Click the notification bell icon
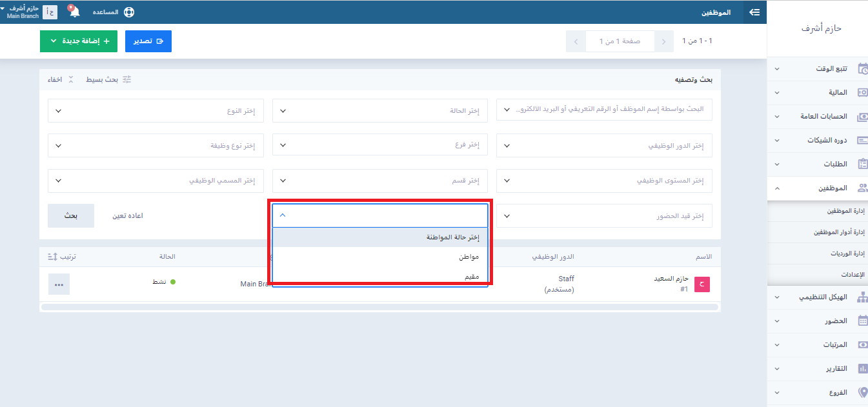Screen dimensions: 868x407 click(x=74, y=12)
